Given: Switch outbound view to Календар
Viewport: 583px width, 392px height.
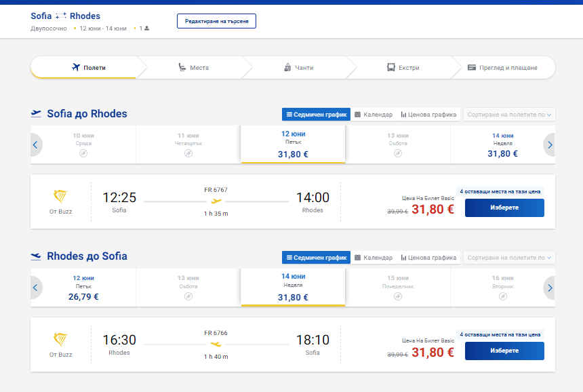Looking at the screenshot, I should 374,115.
